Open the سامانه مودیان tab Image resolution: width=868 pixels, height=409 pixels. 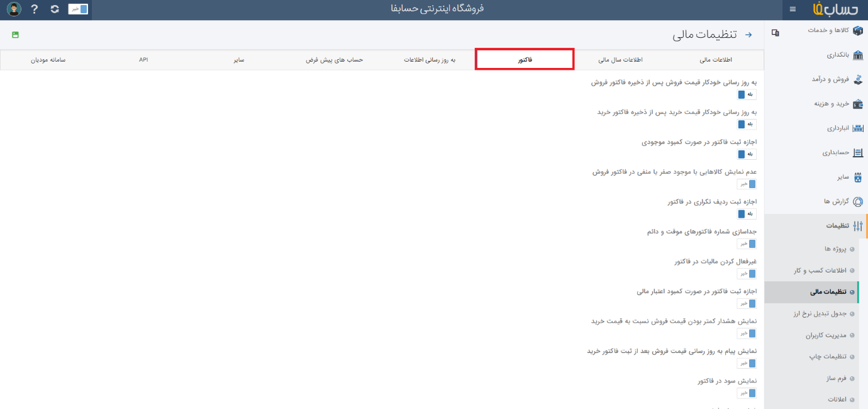point(48,60)
